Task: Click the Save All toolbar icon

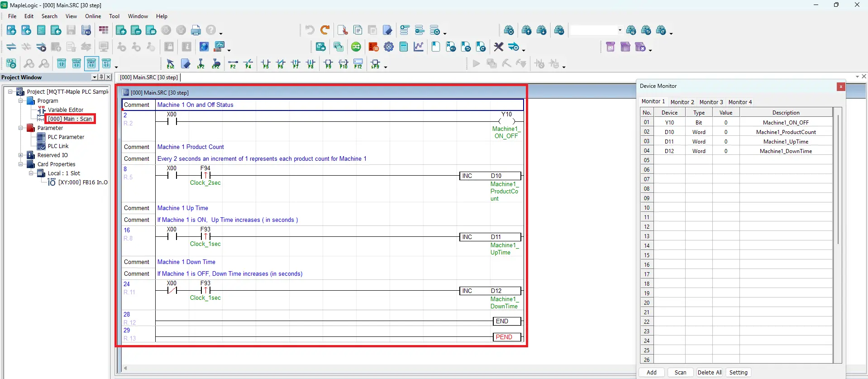Action: tap(86, 30)
